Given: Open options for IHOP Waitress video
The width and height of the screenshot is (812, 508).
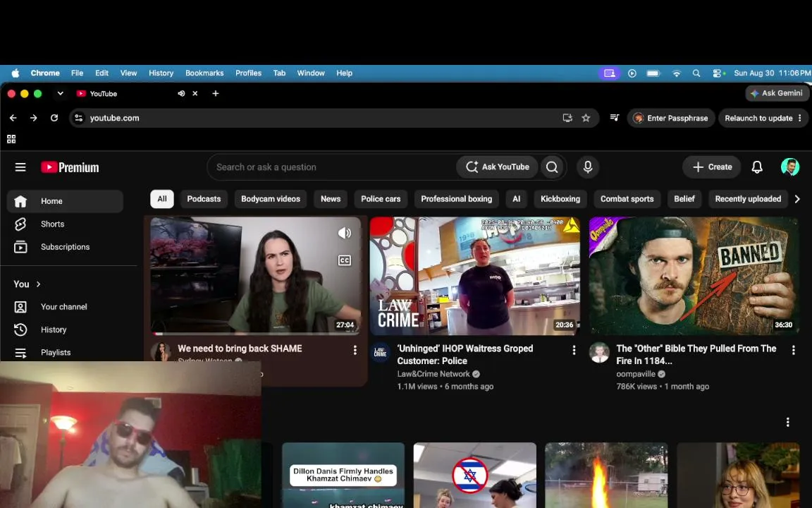Looking at the screenshot, I should coord(574,351).
